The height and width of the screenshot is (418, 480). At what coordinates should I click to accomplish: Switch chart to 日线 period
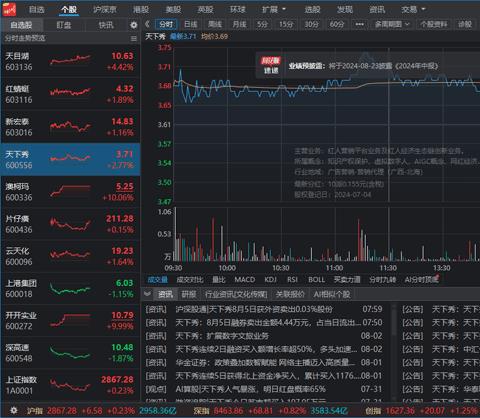click(191, 24)
